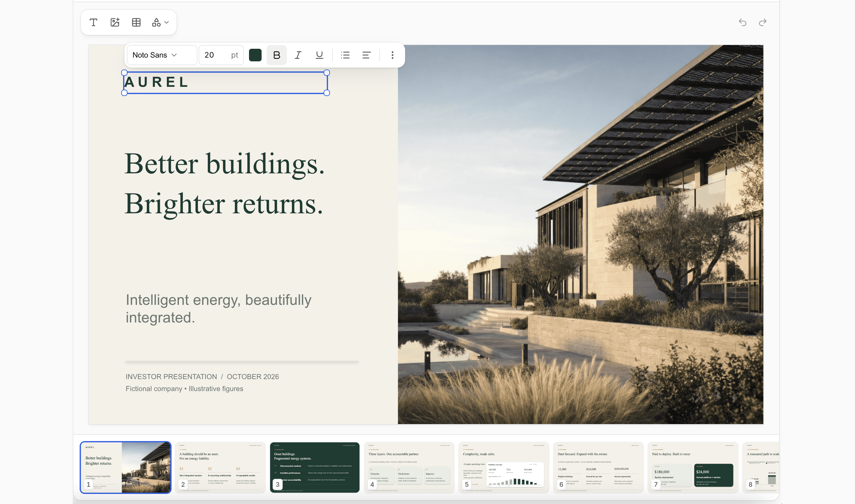Click the font size field showing 20
The width and height of the screenshot is (855, 504).
pos(221,55)
